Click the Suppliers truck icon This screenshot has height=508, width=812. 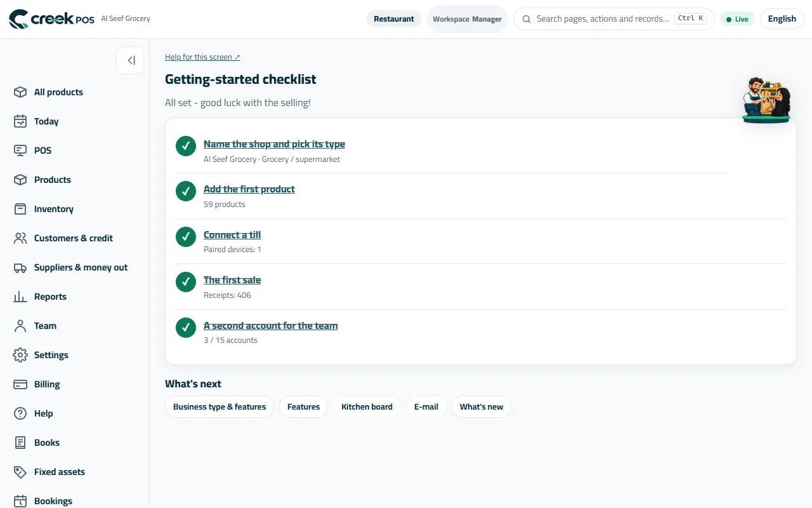tap(20, 267)
